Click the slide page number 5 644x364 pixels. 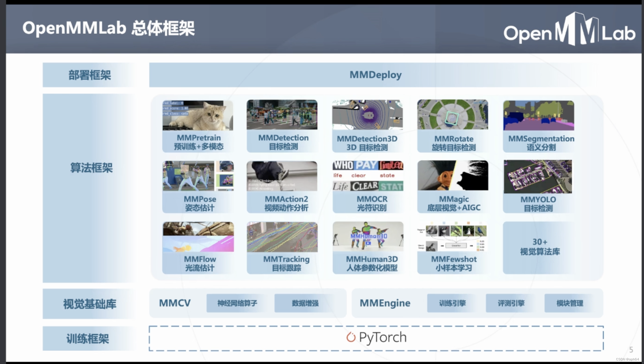coord(631,350)
